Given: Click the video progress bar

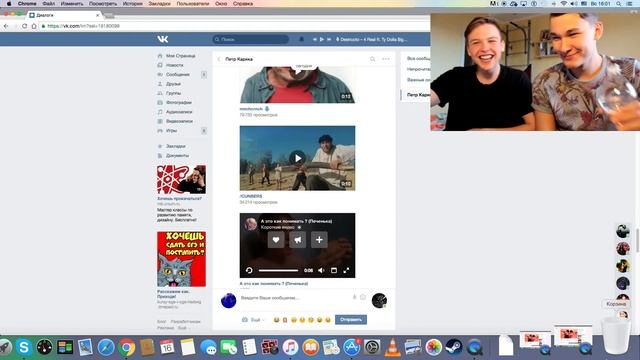Looking at the screenshot, I should coord(278,270).
